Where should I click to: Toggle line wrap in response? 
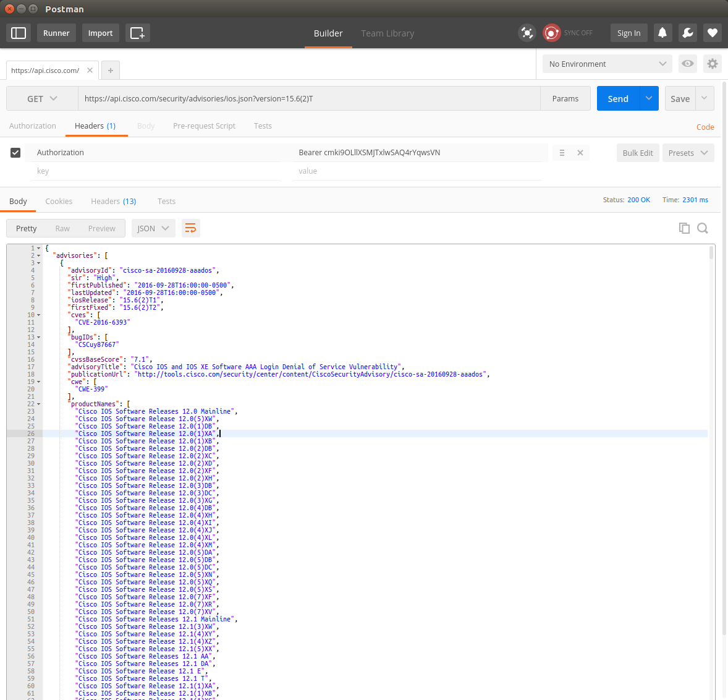[190, 229]
